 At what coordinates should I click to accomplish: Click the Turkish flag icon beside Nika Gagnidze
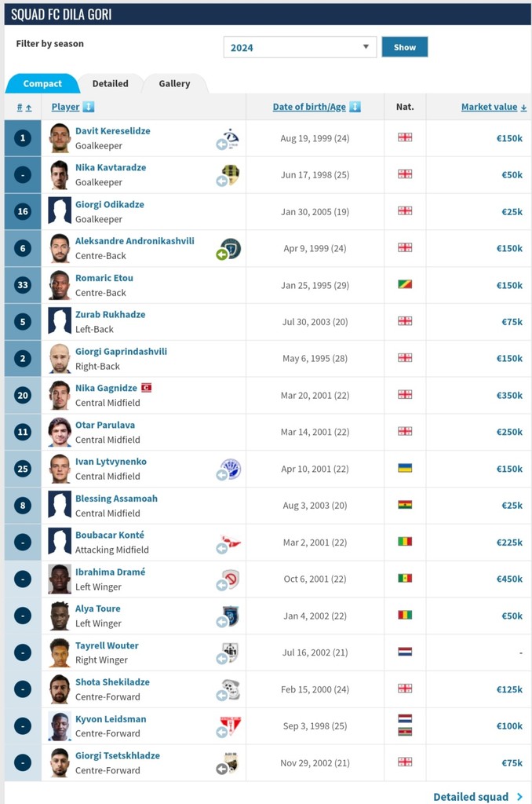[x=146, y=388]
